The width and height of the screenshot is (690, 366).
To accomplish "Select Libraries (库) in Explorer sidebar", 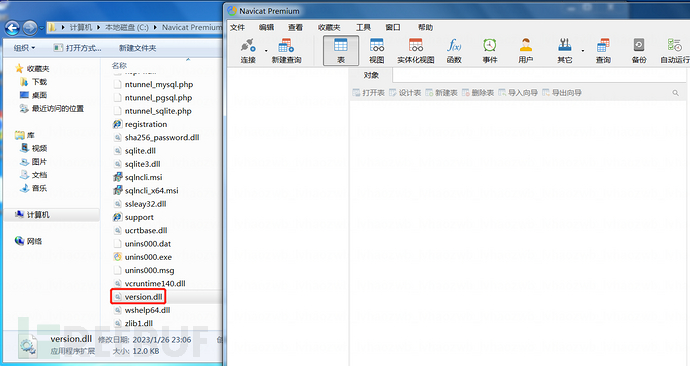I will (25, 135).
